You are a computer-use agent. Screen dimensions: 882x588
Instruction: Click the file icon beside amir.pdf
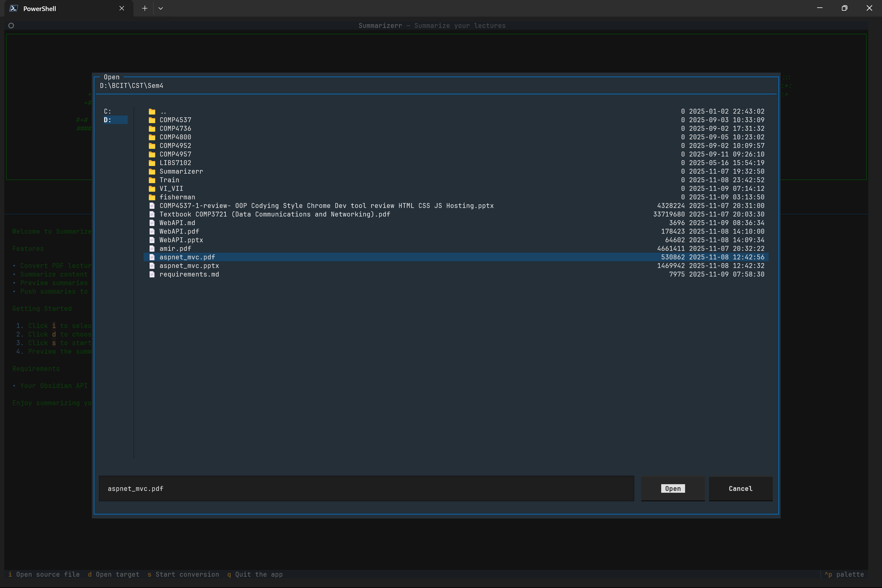tap(152, 249)
